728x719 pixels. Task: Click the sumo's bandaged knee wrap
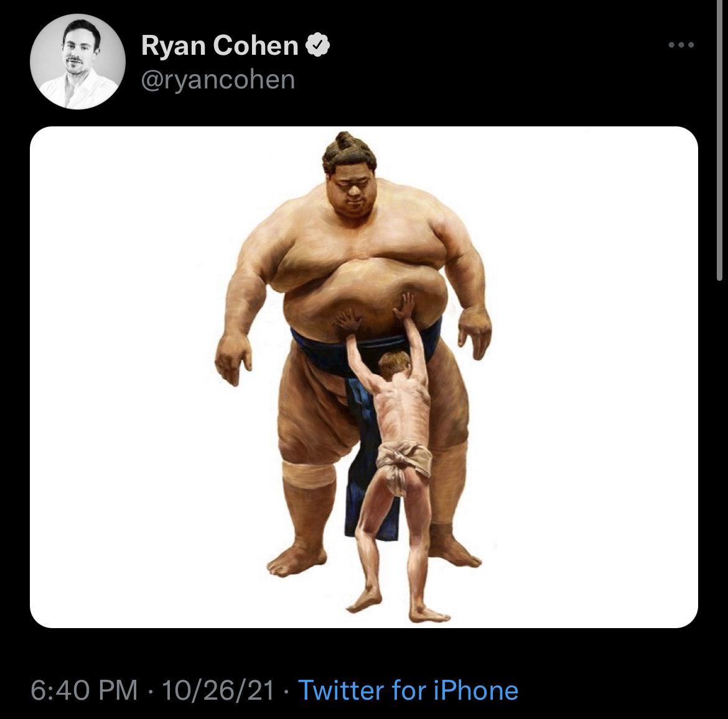pyautogui.click(x=308, y=474)
